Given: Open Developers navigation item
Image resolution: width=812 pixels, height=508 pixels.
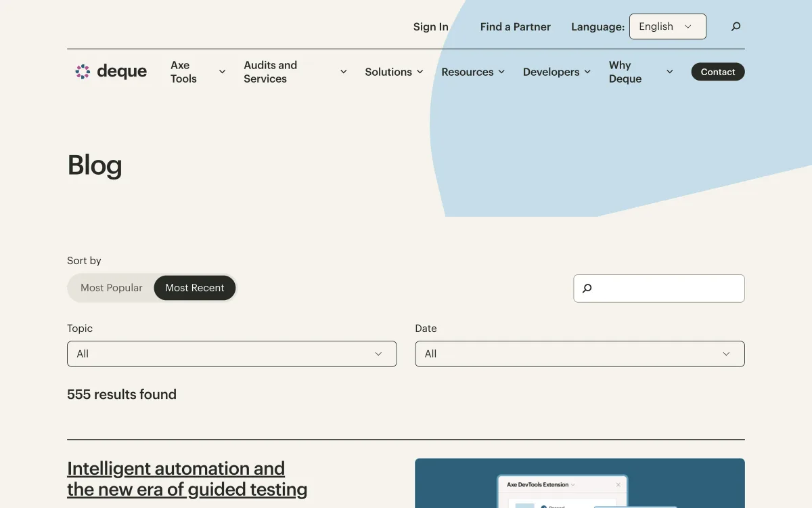Looking at the screenshot, I should coord(551,72).
